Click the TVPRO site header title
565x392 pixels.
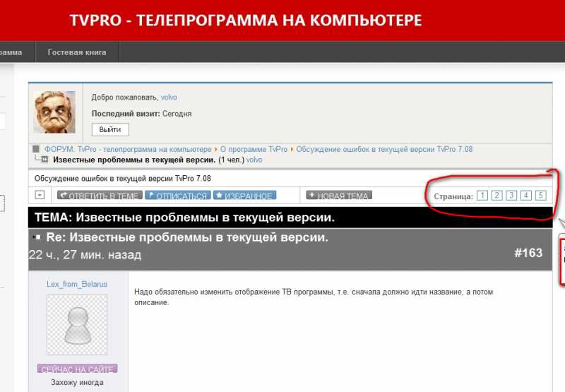coord(246,20)
